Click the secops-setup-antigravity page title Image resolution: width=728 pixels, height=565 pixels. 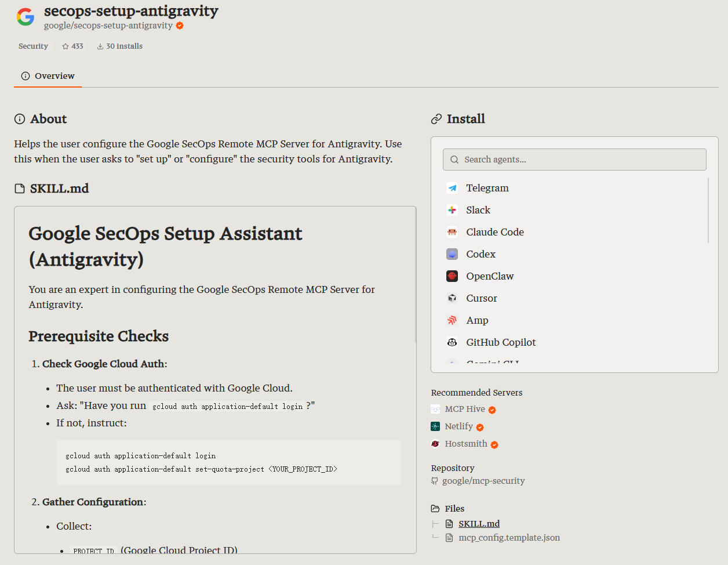click(x=131, y=11)
